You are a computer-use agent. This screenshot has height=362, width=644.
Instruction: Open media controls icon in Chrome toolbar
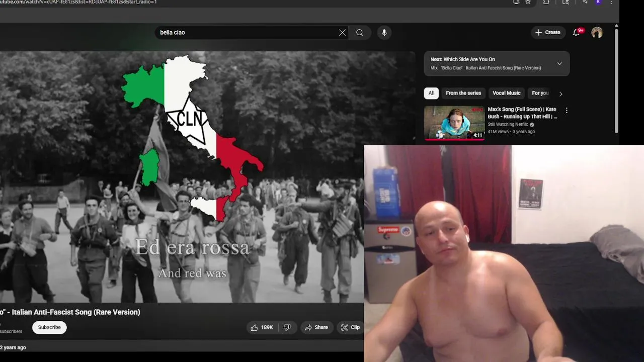[x=585, y=2]
